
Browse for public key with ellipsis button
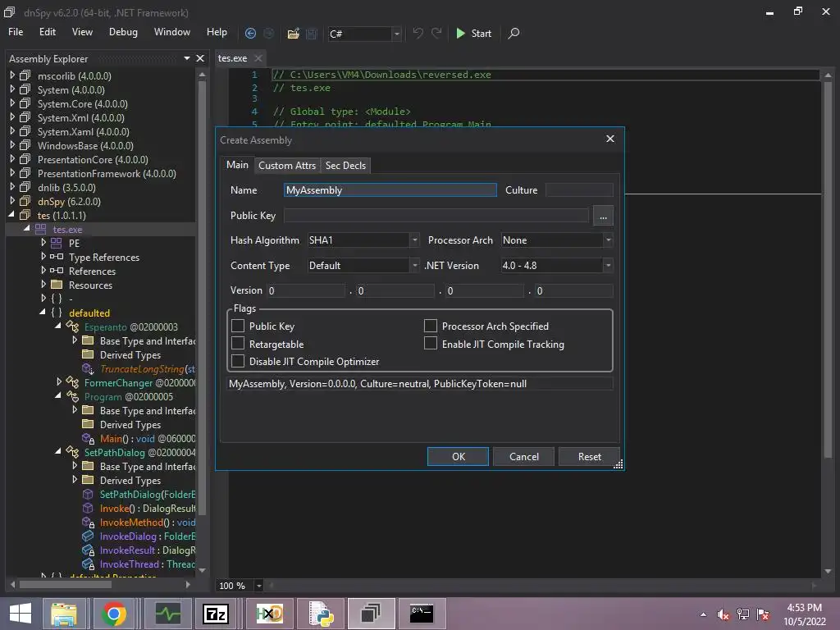tap(603, 216)
